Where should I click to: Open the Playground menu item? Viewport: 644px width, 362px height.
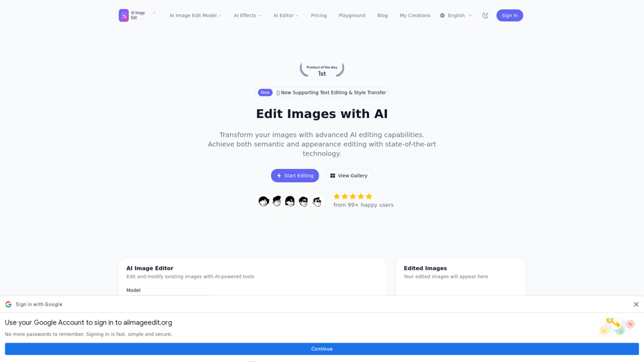coord(352,15)
